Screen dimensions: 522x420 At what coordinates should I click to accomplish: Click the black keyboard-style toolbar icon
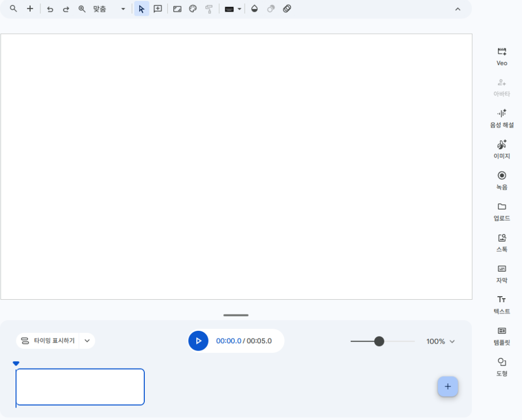coord(229,9)
